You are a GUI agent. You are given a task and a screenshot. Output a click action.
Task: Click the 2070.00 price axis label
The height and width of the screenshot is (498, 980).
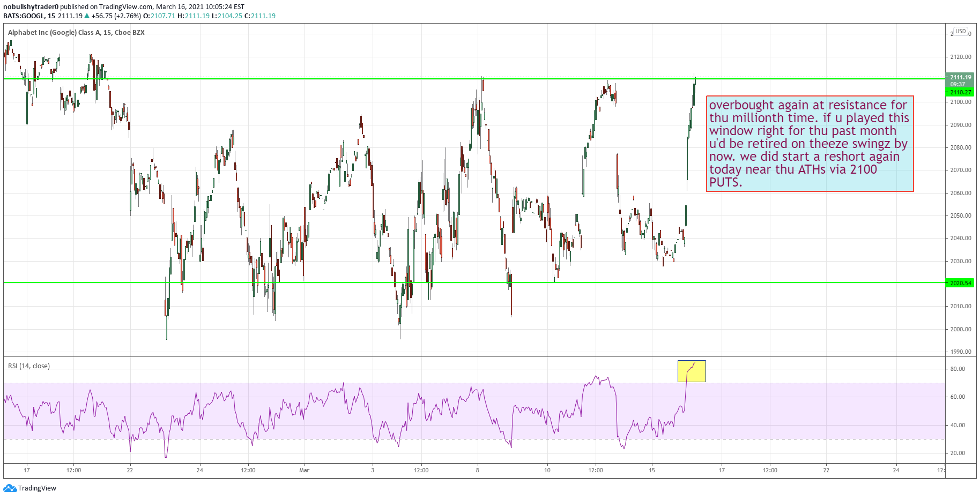960,170
